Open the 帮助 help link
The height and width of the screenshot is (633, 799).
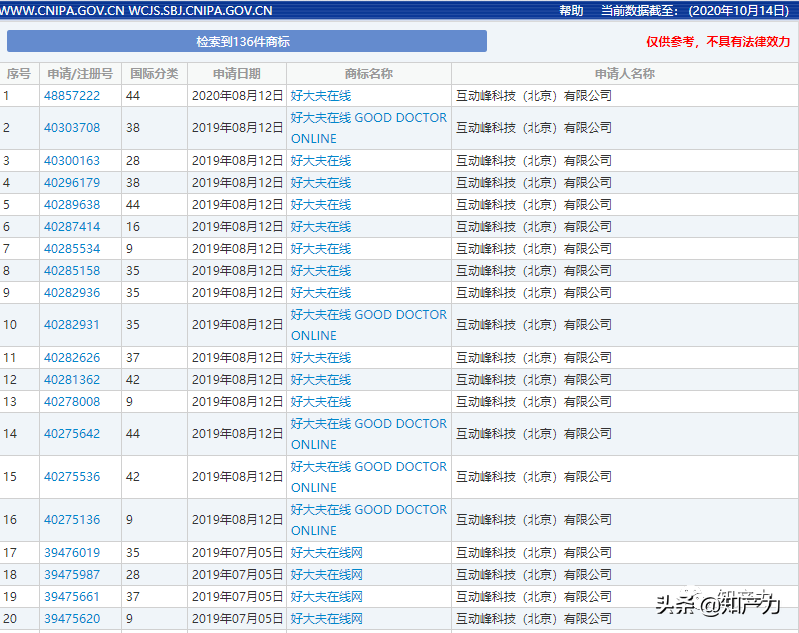(571, 11)
